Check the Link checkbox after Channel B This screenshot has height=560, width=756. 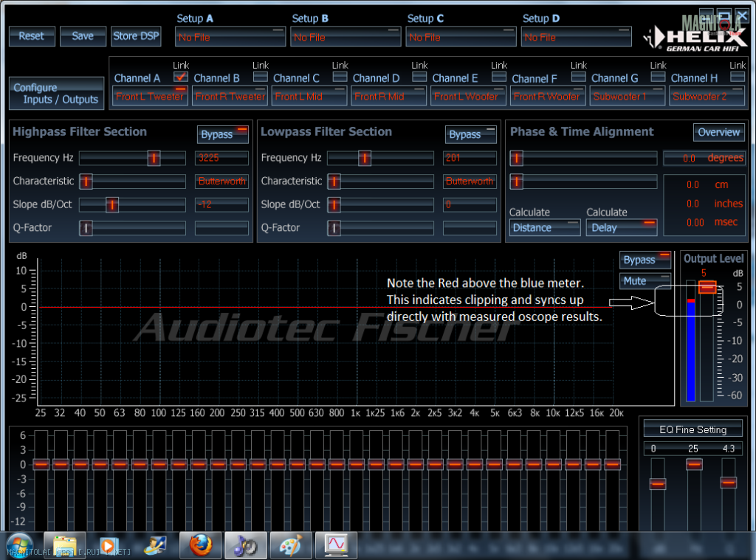pos(261,77)
